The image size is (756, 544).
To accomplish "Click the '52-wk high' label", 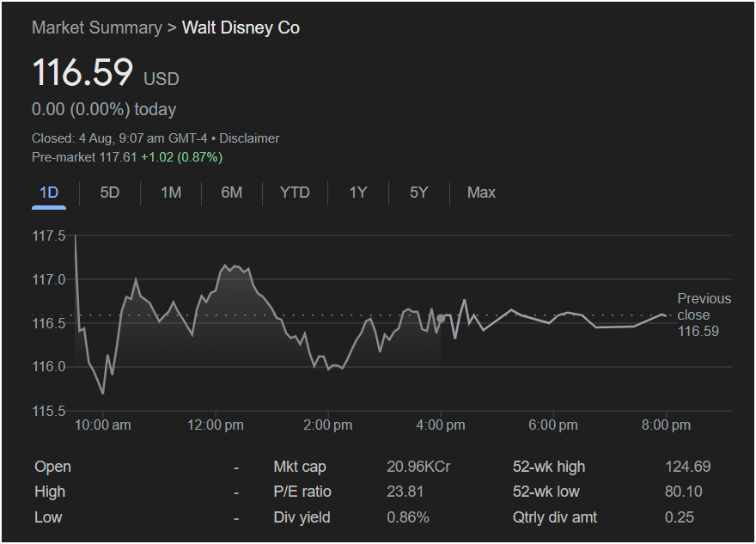I will click(x=549, y=467).
